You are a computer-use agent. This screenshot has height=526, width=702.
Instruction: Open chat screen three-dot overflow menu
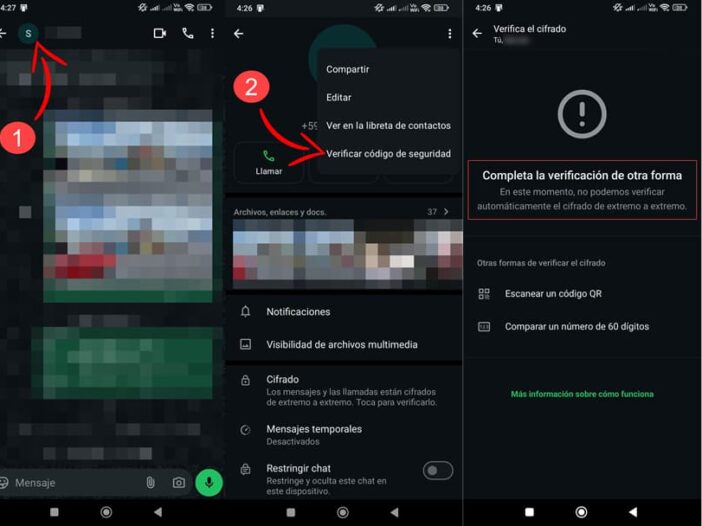212,33
